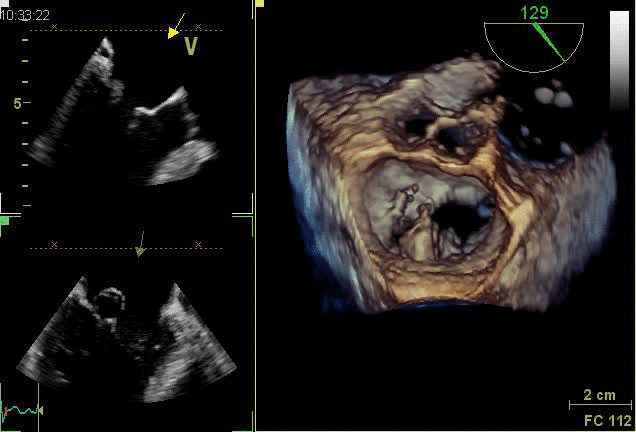Click the right x marker on upper plane line
636x432 pixels.
[x=198, y=27]
